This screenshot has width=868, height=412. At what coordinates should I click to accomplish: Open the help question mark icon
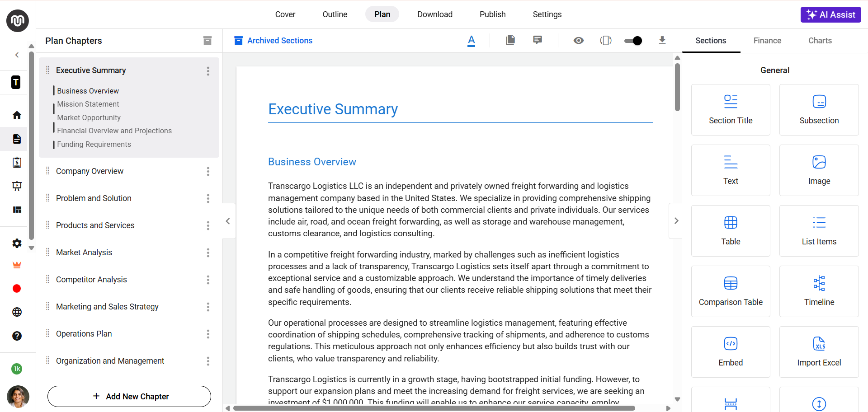17,336
